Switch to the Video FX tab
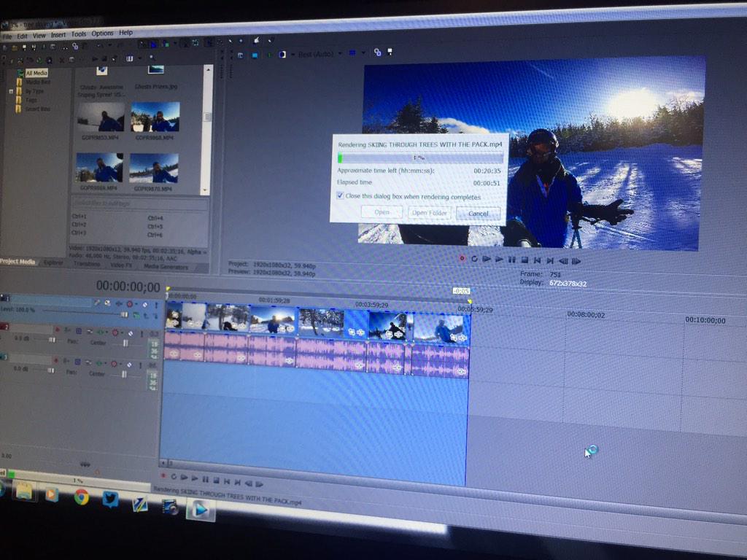747x560 pixels. click(x=121, y=265)
